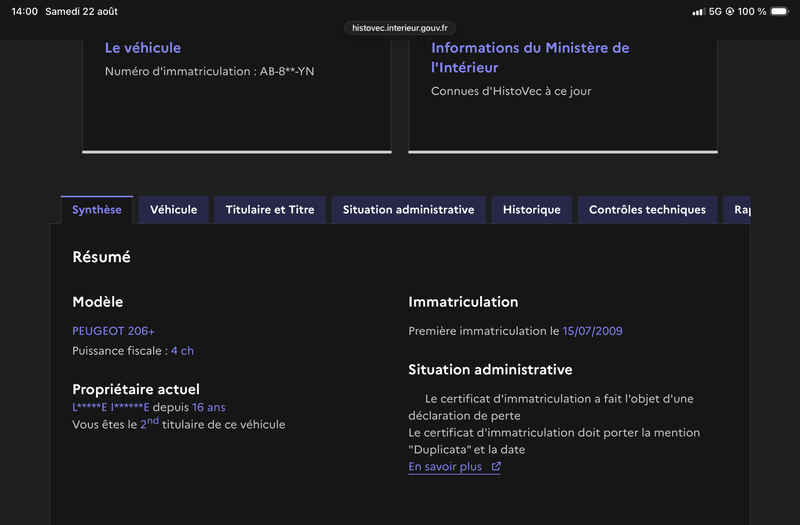
Task: Click the owner name L*****E I******E
Action: pos(111,407)
